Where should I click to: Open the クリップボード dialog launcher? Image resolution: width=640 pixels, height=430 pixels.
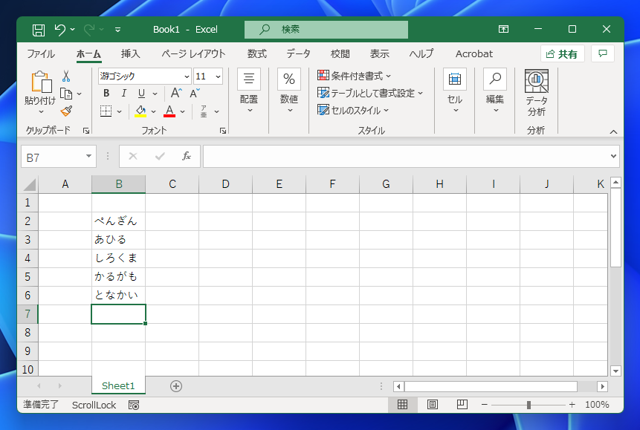86,131
